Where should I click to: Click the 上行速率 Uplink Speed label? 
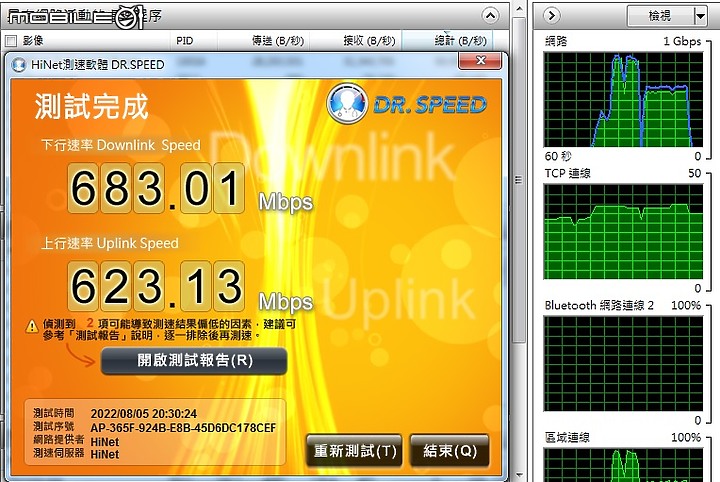pyautogui.click(x=110, y=243)
